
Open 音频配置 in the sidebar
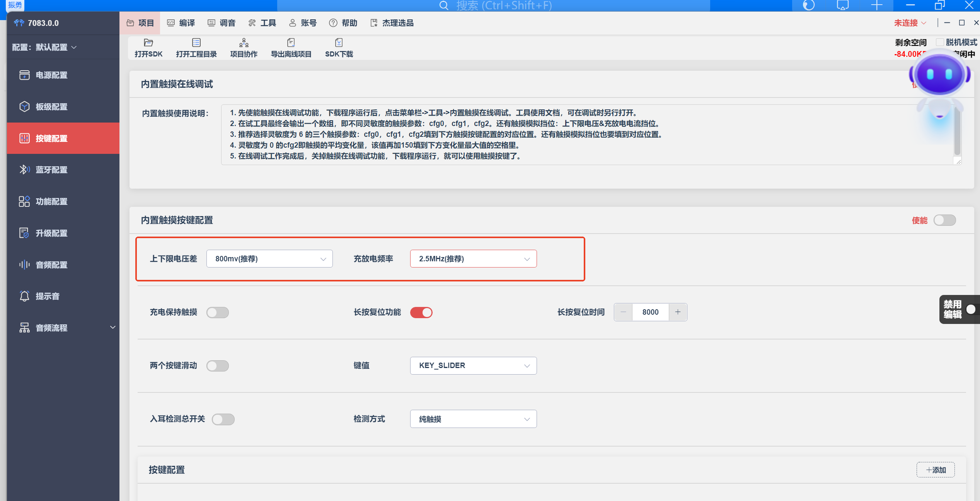[63, 265]
